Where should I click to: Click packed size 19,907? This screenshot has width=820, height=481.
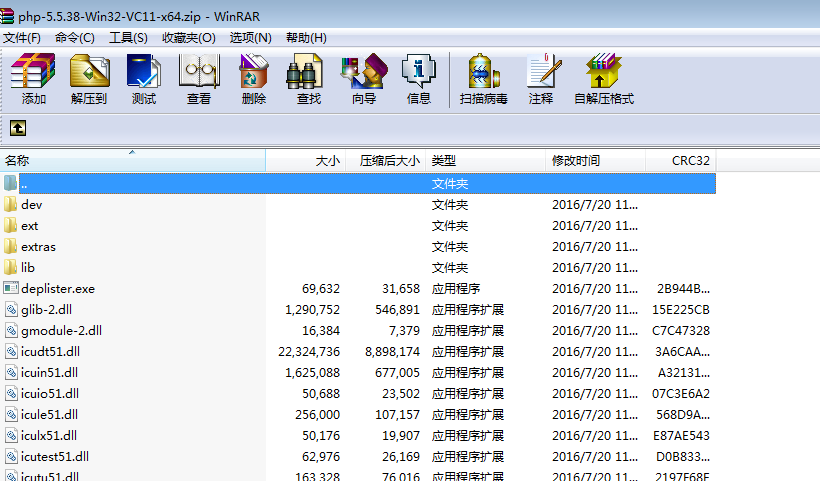[x=401, y=436]
